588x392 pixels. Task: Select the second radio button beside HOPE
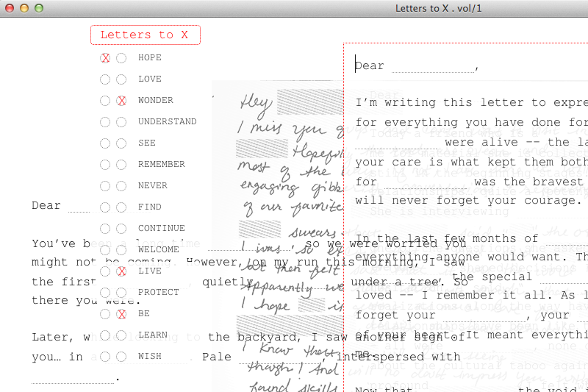click(x=121, y=58)
